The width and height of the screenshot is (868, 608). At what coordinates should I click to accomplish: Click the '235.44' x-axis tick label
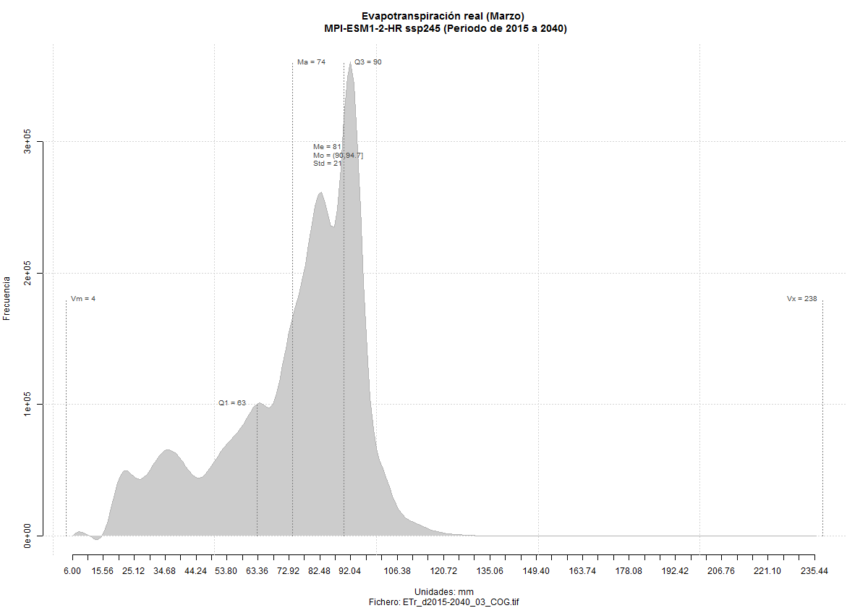coord(814,571)
